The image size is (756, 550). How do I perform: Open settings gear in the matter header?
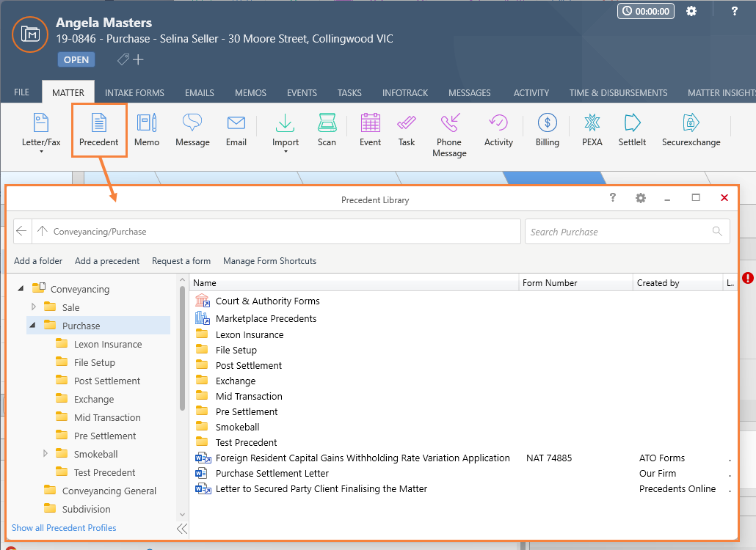coord(691,11)
